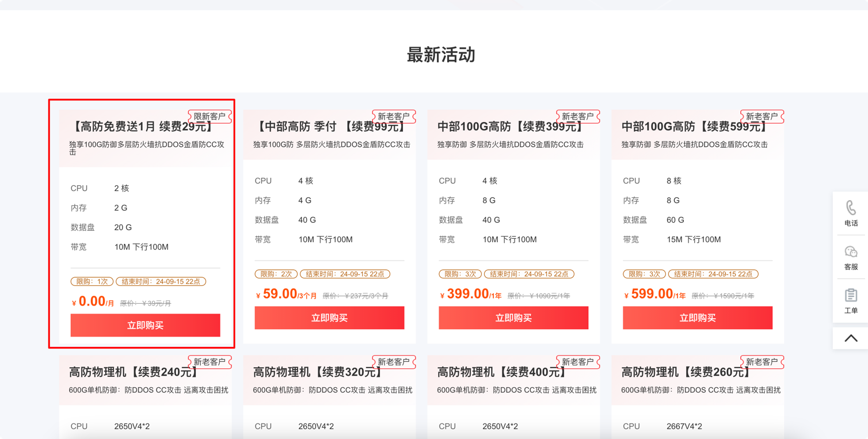This screenshot has width=868, height=439.
Task: Click 新老客户 badge on 续费240元 card
Action: pos(210,362)
